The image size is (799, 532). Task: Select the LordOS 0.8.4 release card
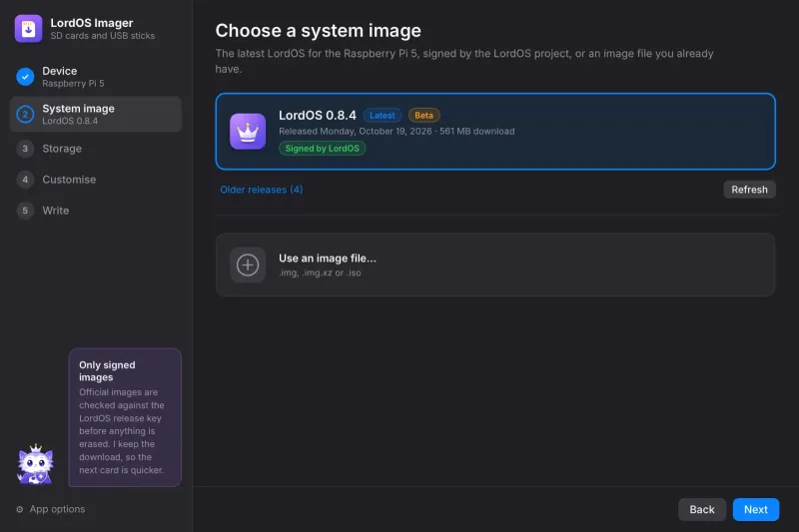[495, 132]
